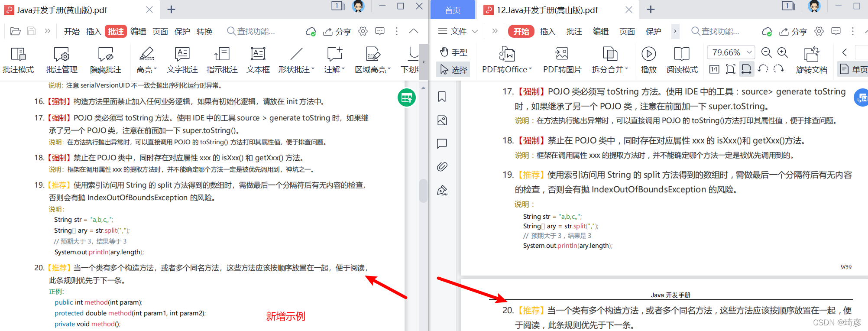This screenshot has height=331, width=868.
Task: Enable 手型 hand tool in right window
Action: (x=453, y=52)
